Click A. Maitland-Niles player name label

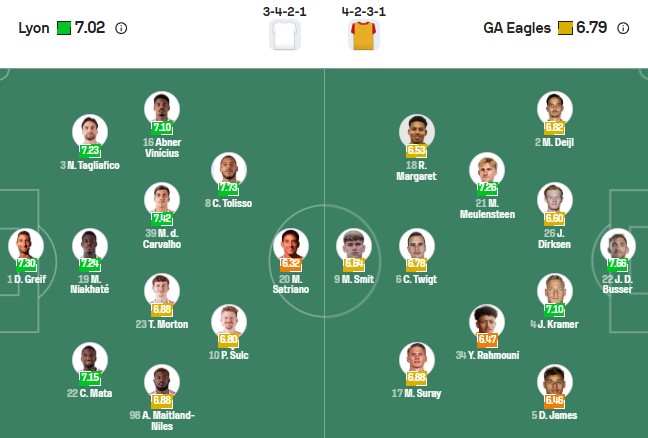tap(161, 419)
